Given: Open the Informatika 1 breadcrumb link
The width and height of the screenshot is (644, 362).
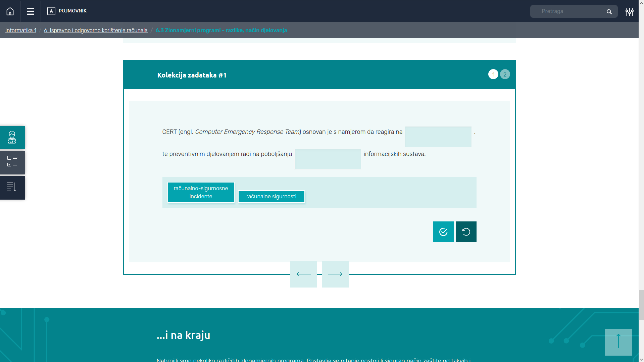Looking at the screenshot, I should (21, 31).
